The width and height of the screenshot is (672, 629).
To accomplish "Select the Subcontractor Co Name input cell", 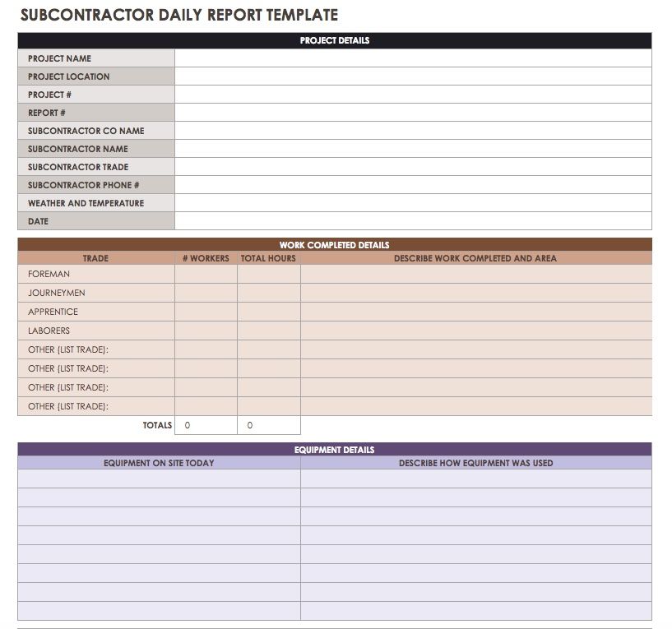I will 413,131.
